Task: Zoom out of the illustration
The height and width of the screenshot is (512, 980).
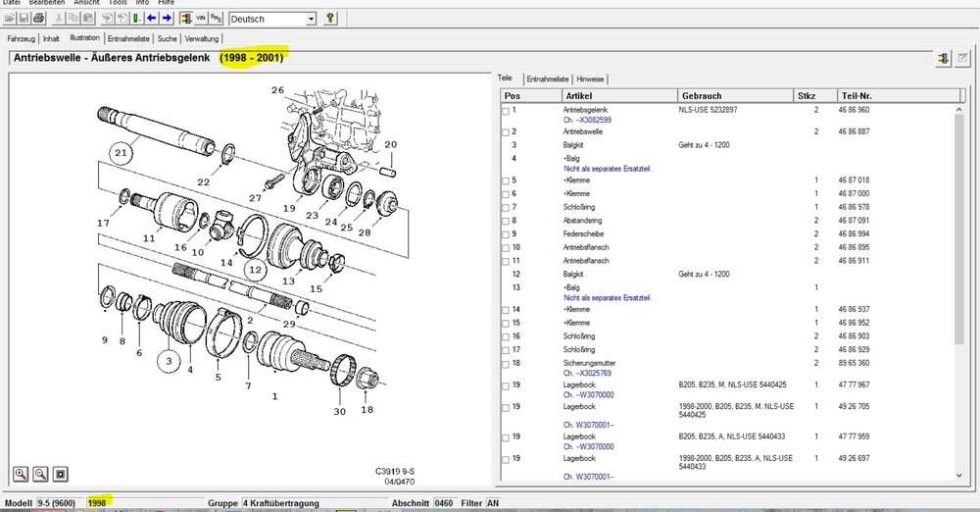Action: tap(40, 474)
